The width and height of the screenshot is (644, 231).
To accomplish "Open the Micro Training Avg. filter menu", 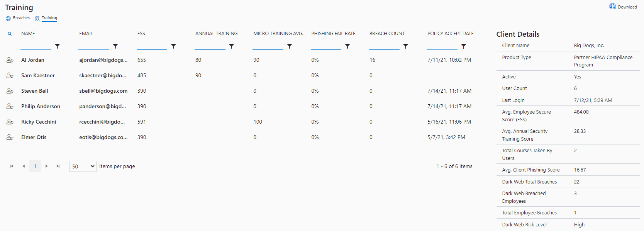I will (x=289, y=46).
